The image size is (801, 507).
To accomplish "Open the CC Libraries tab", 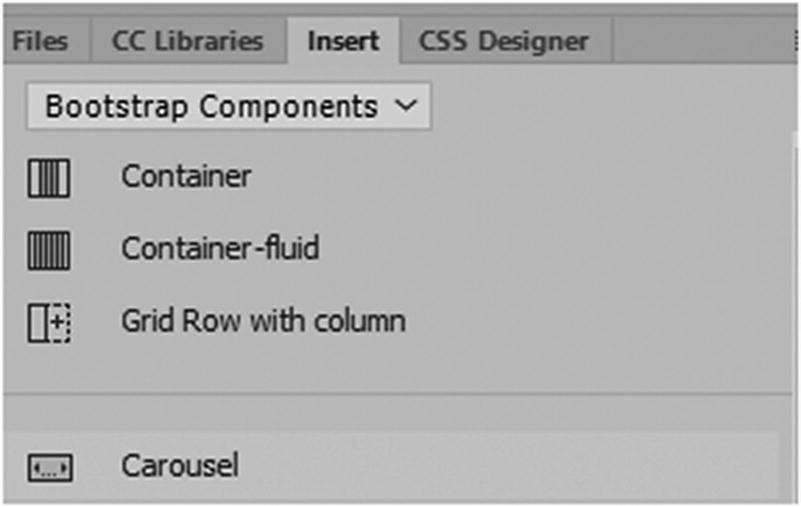I will coord(187,41).
